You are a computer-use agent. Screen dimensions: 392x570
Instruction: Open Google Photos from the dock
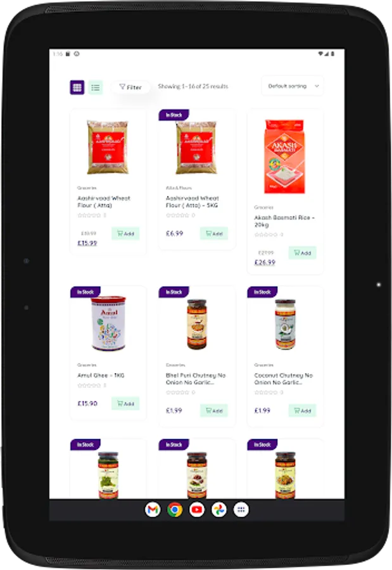point(219,510)
